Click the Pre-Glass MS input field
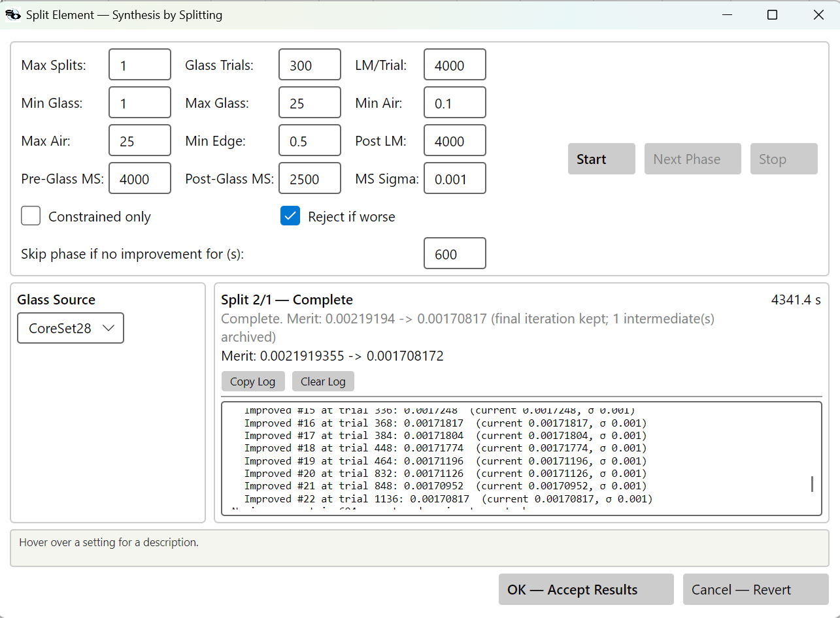 pyautogui.click(x=140, y=178)
